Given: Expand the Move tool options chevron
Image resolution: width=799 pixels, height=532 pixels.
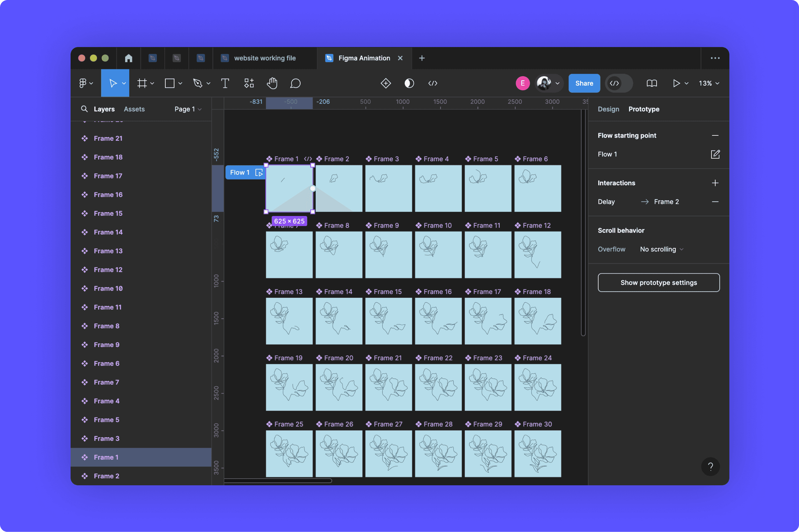Looking at the screenshot, I should 124,83.
